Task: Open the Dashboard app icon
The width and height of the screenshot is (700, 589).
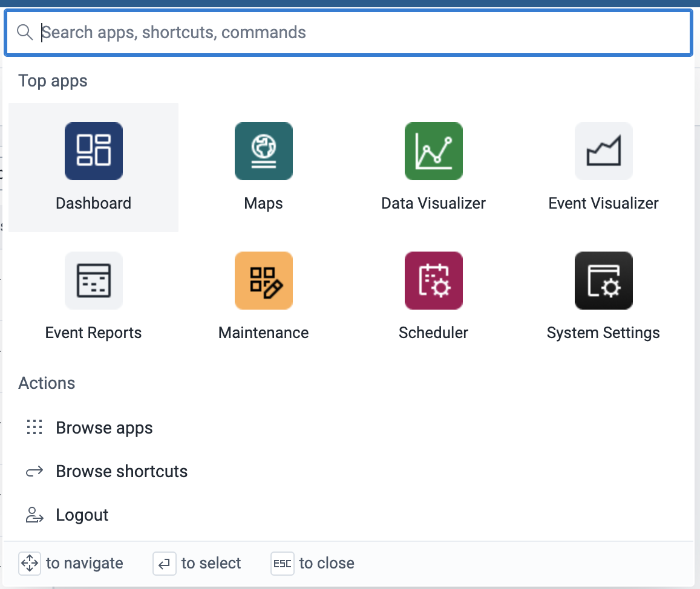Action: pos(94,151)
